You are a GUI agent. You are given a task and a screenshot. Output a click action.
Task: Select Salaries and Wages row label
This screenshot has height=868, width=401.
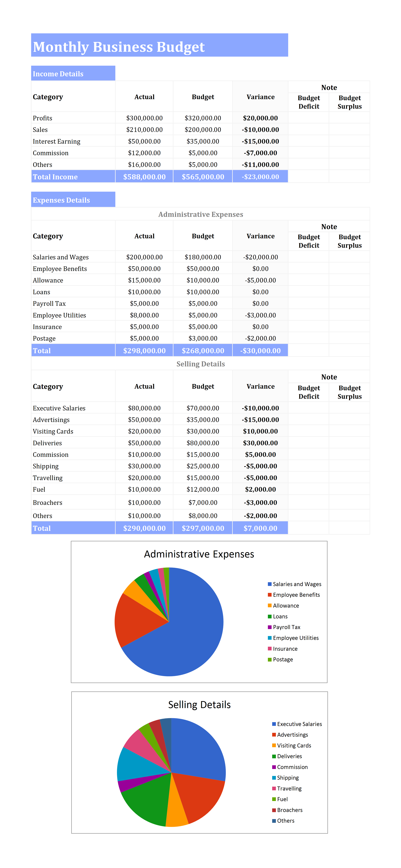(61, 257)
